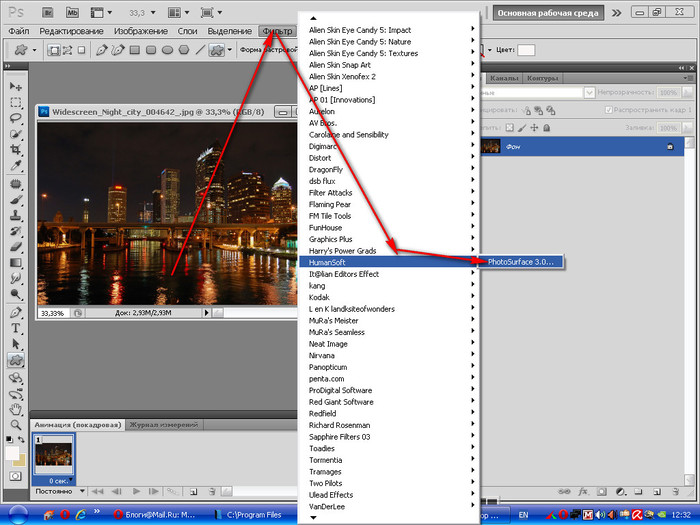
Task: Select Paths mode in options bar
Action: [x=67, y=50]
